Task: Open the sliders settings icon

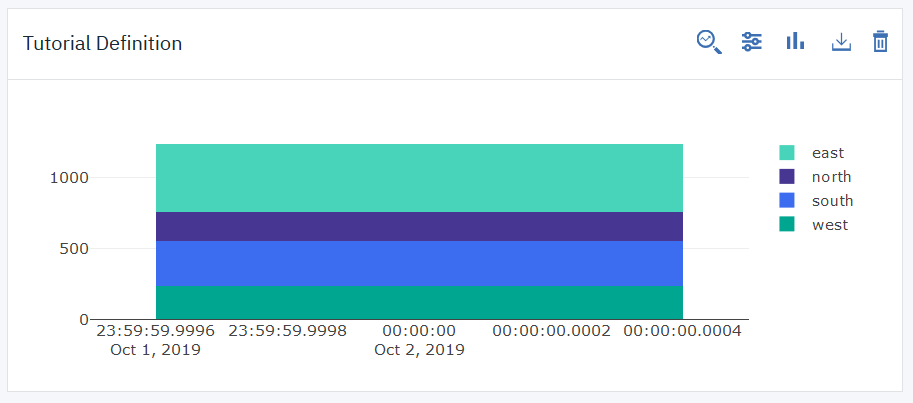Action: click(x=752, y=41)
